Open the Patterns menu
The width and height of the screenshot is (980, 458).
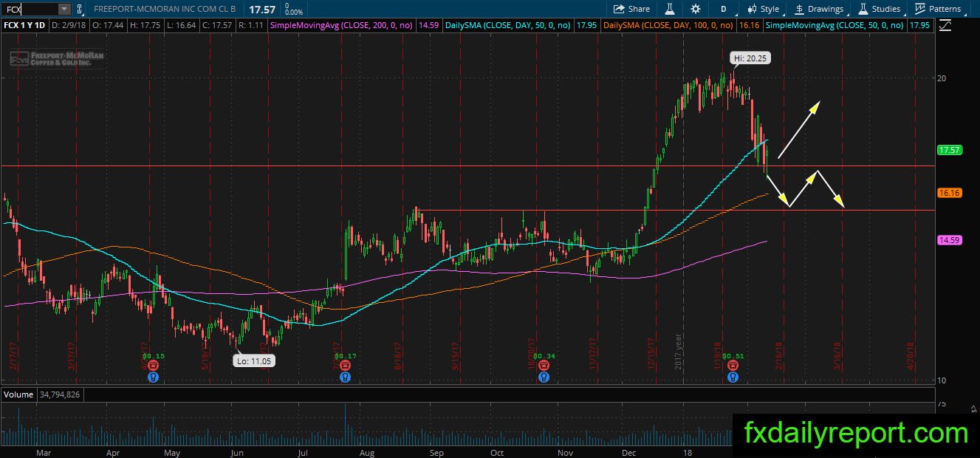[938, 9]
